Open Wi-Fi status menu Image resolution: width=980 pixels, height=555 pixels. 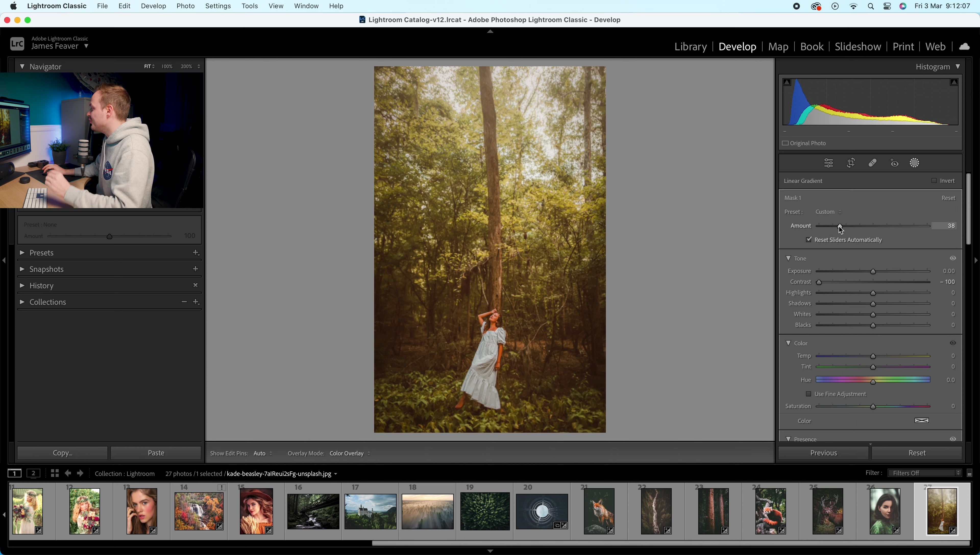(853, 6)
